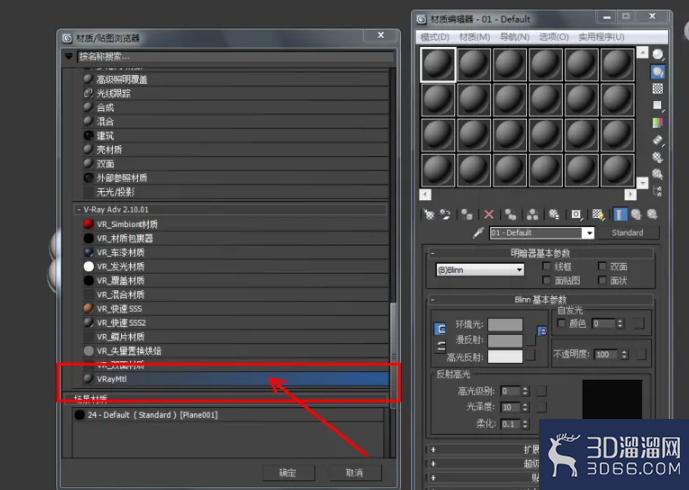Select 24 - Default scene material
This screenshot has height=490, width=689.
click(x=228, y=415)
